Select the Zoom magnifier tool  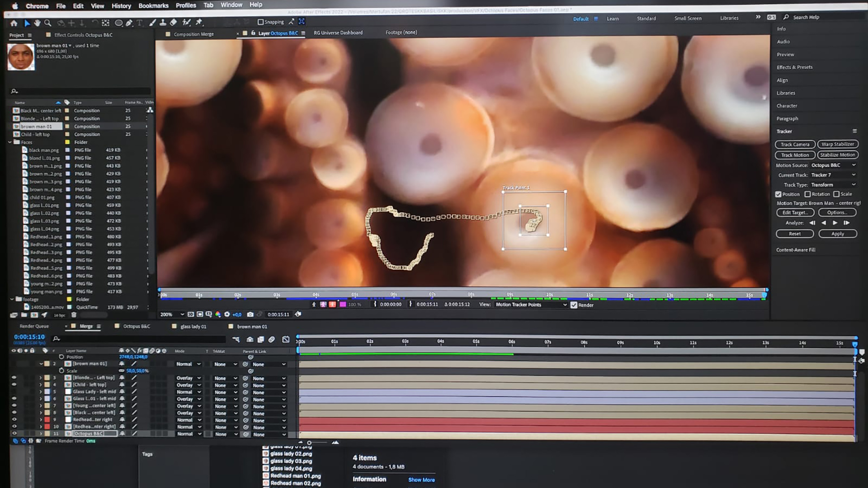point(47,23)
